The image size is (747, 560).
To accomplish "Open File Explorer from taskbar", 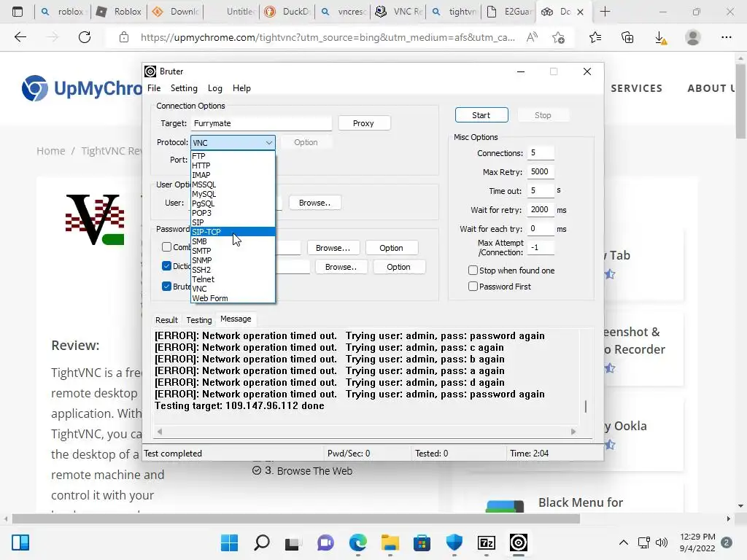I will click(x=390, y=542).
